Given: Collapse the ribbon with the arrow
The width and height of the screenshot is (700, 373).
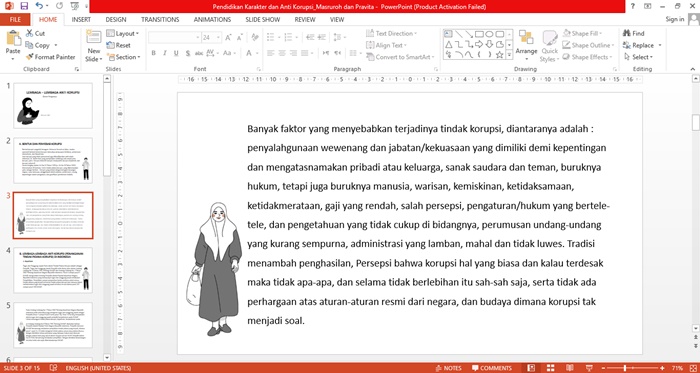Looking at the screenshot, I should click(693, 69).
